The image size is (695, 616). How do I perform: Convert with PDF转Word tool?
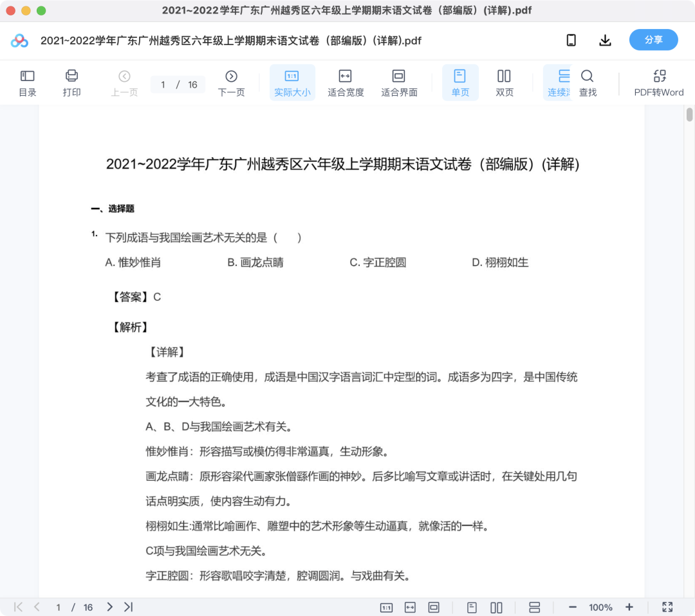point(659,83)
